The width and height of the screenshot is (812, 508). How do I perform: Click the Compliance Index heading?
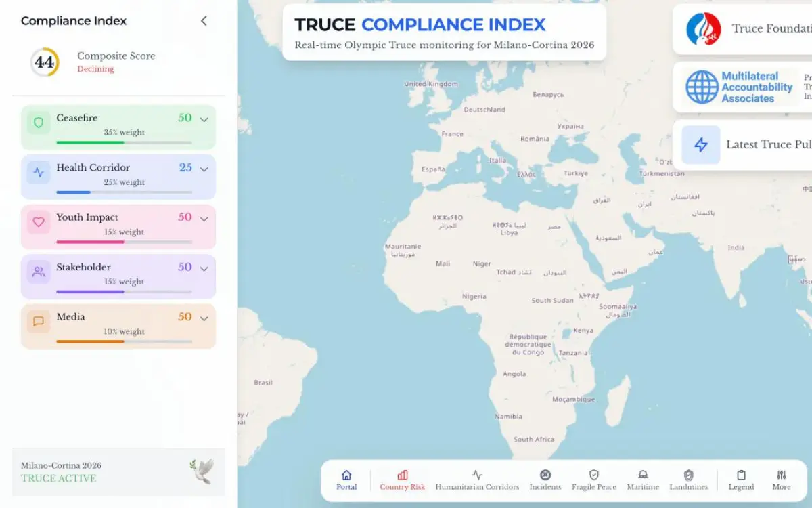pos(74,21)
